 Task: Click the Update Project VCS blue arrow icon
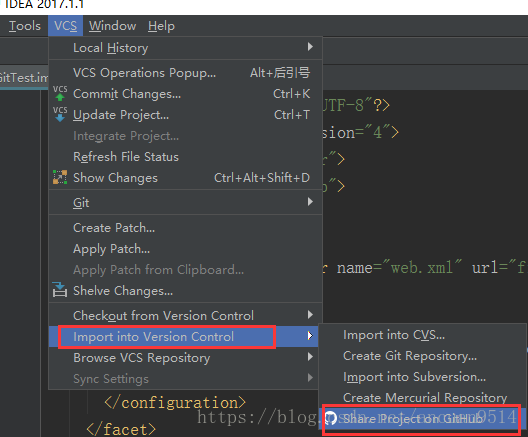point(60,114)
